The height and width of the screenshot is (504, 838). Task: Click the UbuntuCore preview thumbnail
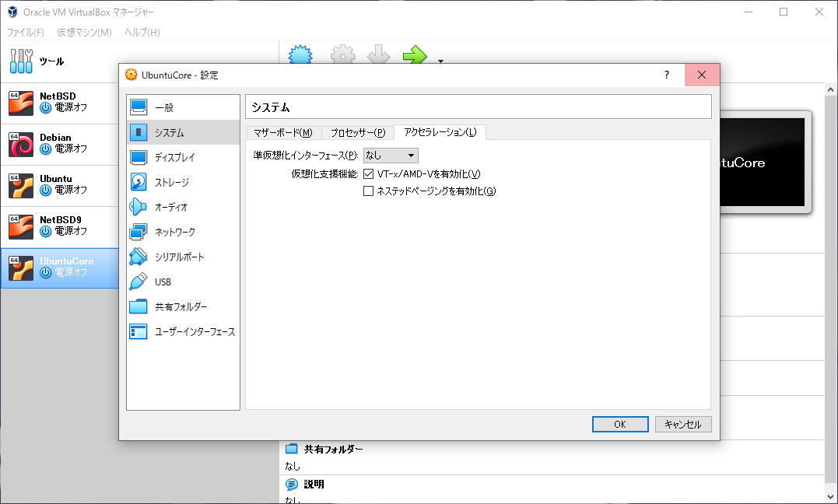pos(762,162)
